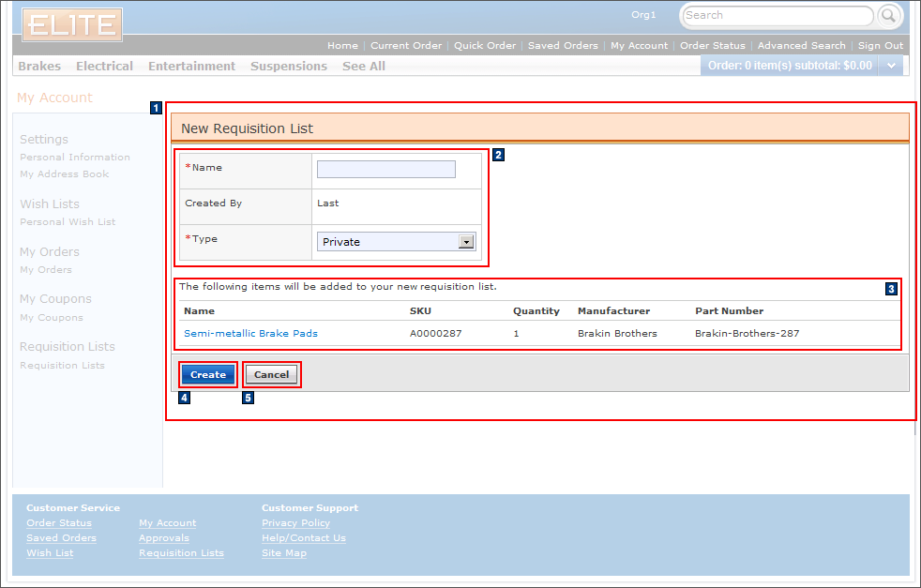
Task: Click the search magnifier icon
Action: 889,15
